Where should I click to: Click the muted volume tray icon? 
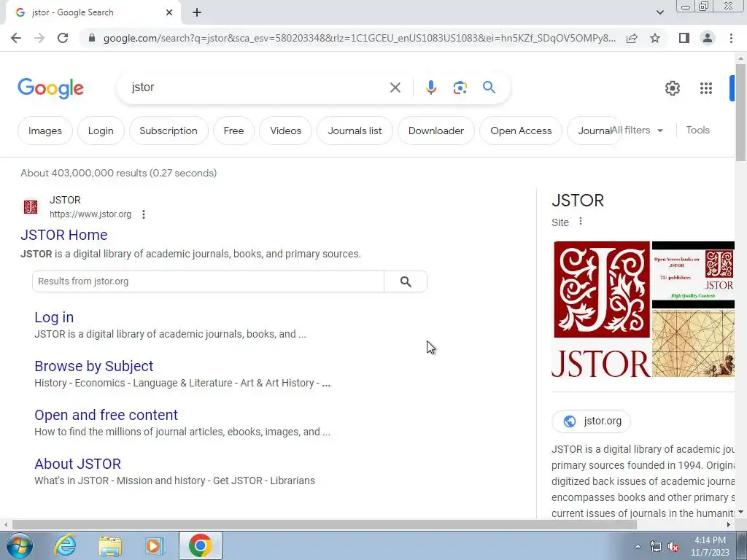tap(673, 547)
